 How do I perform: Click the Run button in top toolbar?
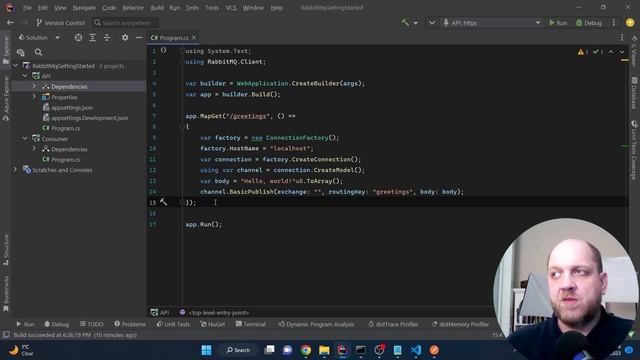click(x=558, y=23)
